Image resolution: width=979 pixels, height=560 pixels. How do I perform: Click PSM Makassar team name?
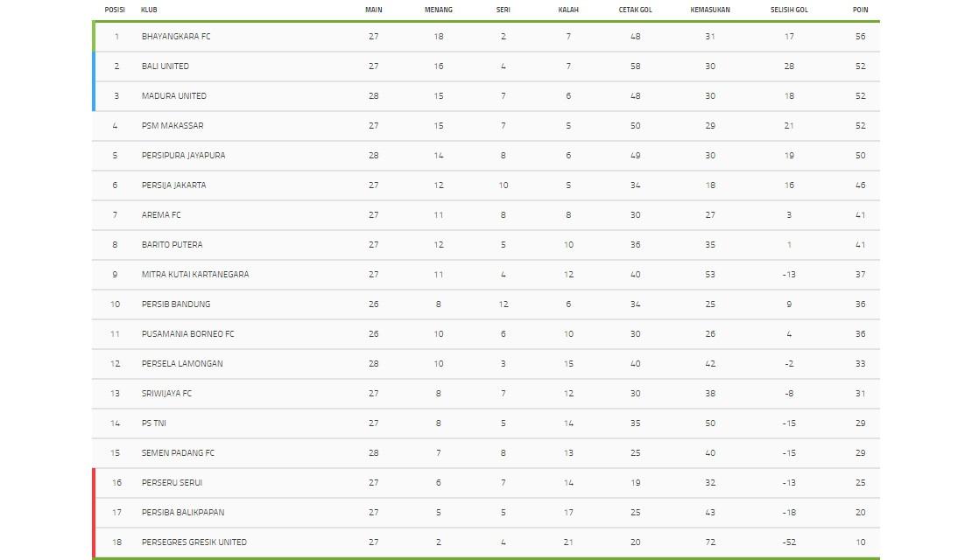pyautogui.click(x=173, y=126)
